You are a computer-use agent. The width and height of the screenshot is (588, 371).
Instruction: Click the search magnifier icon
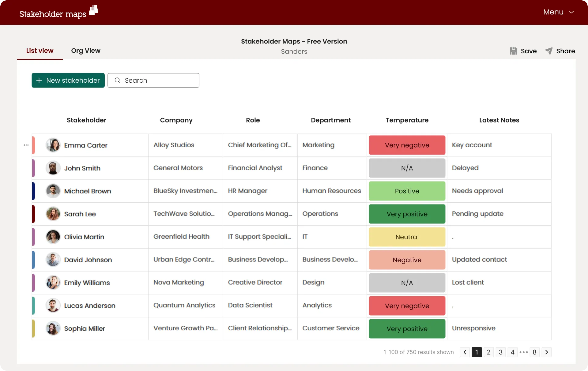pyautogui.click(x=118, y=80)
